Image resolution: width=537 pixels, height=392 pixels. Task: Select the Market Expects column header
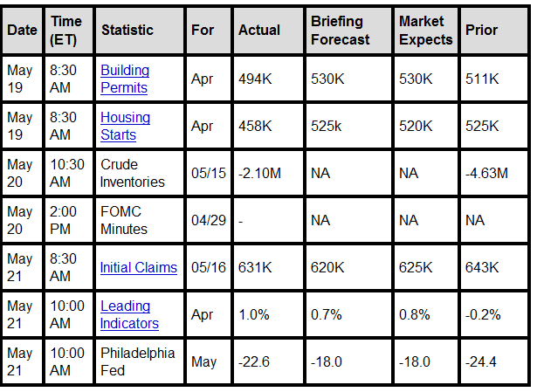pos(425,31)
